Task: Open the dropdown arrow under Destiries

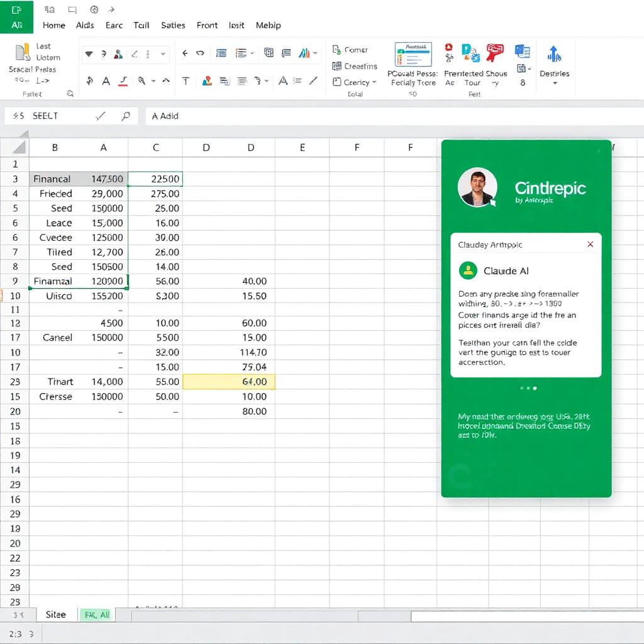Action: 555,84
